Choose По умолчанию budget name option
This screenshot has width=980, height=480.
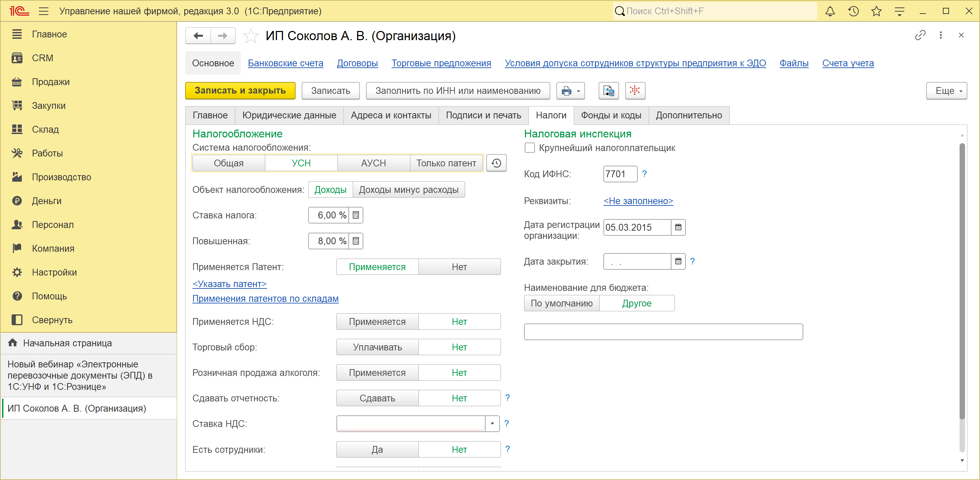pos(562,303)
